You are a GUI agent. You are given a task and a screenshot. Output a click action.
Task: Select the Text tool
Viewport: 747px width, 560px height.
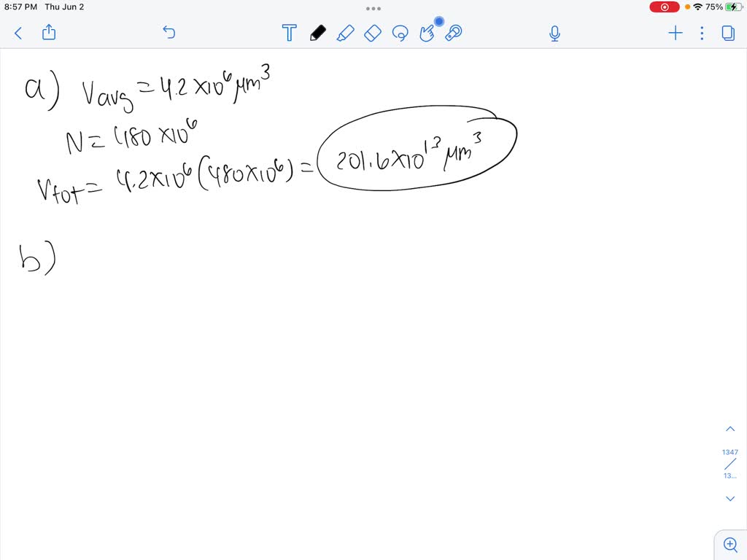[x=289, y=33]
